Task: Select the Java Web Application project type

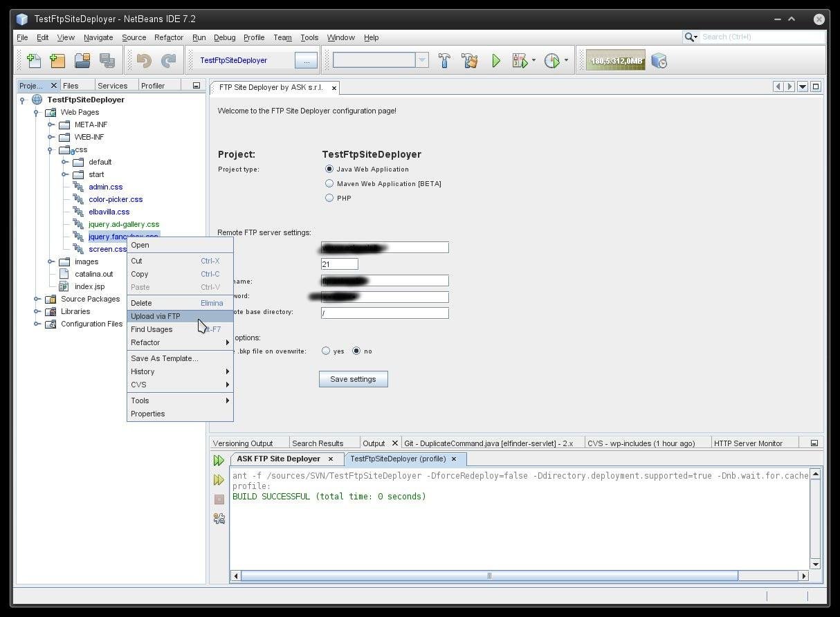Action: tap(329, 169)
